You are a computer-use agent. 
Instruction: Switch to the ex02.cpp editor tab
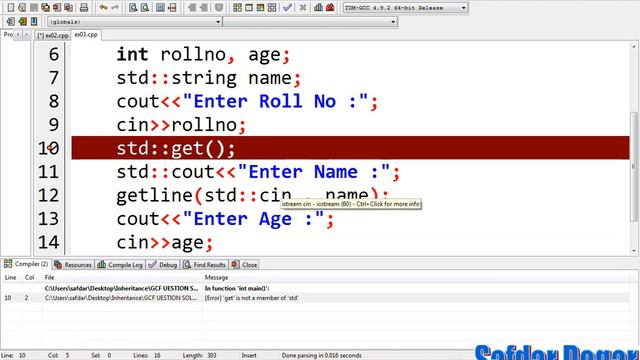click(x=53, y=36)
